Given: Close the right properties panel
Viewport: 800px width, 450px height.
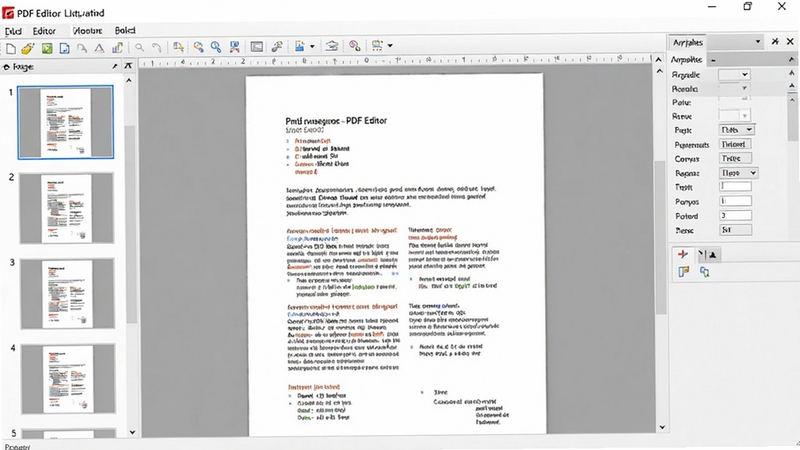Looking at the screenshot, I should coord(790,41).
